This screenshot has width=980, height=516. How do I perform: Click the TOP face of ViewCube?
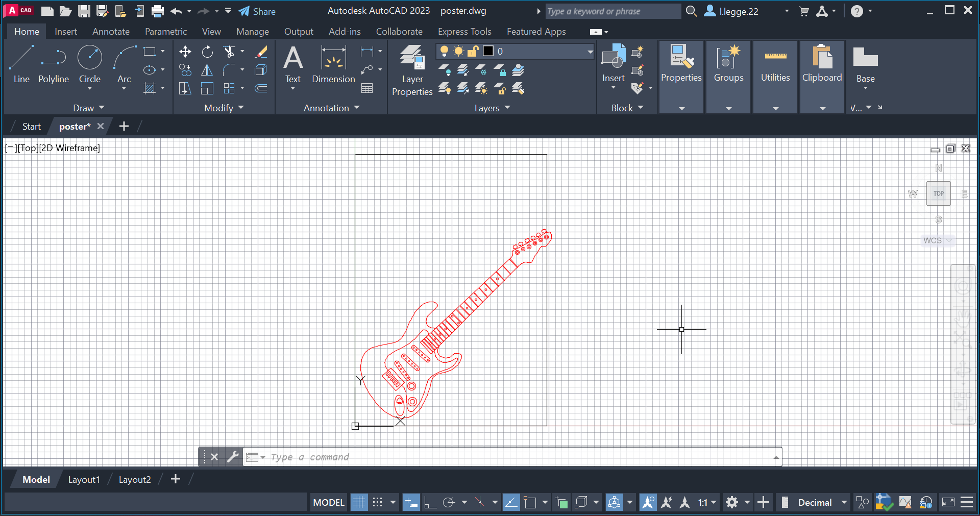939,193
